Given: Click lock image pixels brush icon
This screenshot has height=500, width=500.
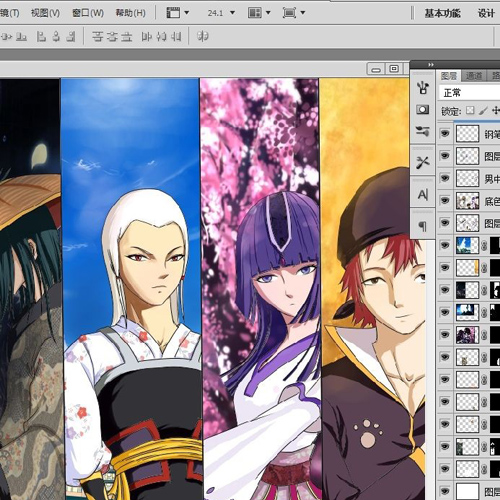Looking at the screenshot, I should [x=483, y=110].
